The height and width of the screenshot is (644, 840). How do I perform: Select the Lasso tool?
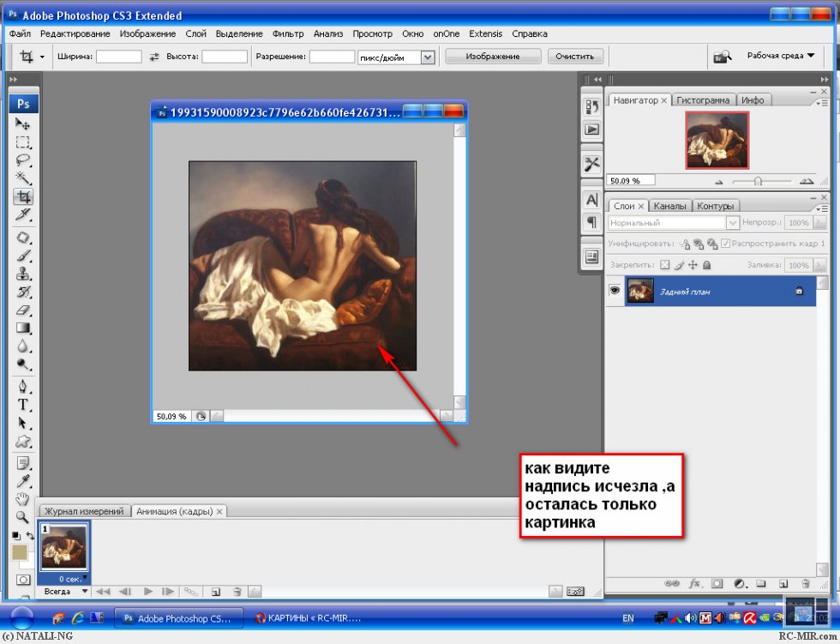coord(22,160)
